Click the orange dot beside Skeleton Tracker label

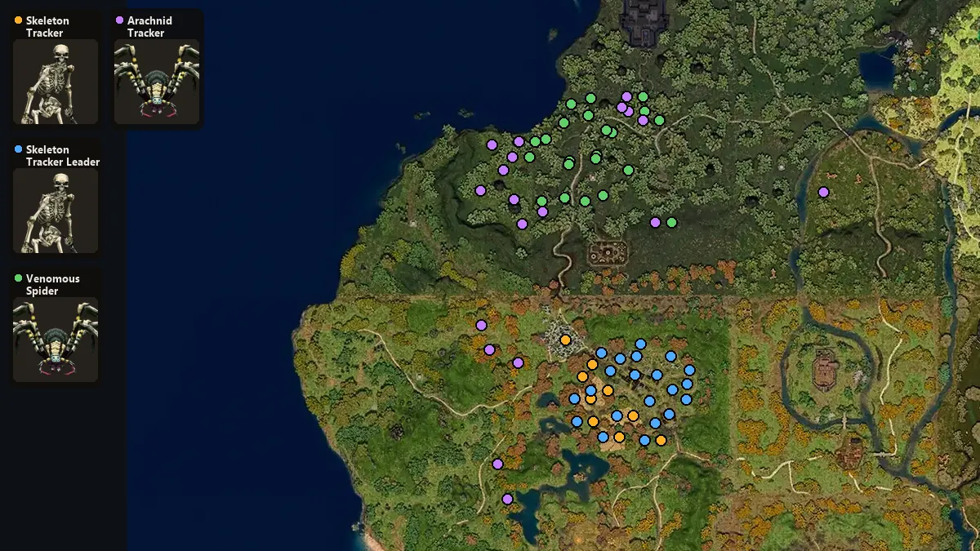pos(19,20)
